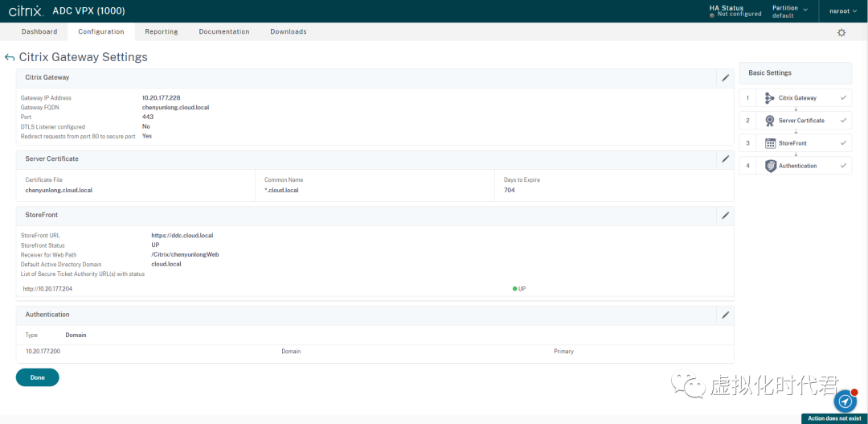This screenshot has height=424, width=868.
Task: Click the Redirect requests value Yes
Action: click(x=147, y=136)
